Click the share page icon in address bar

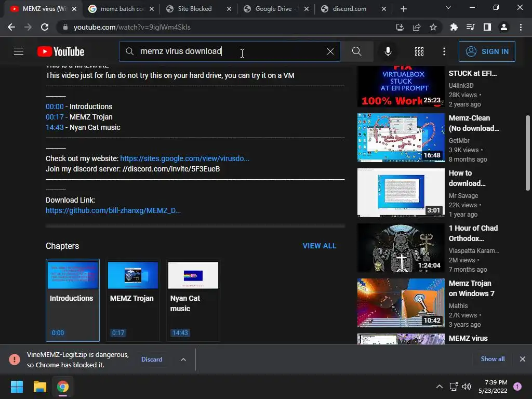417,27
